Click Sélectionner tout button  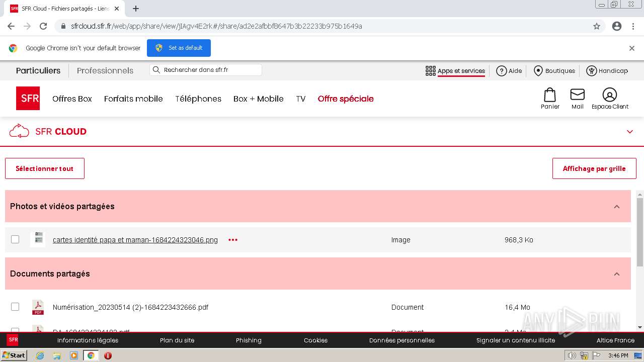coord(45,168)
